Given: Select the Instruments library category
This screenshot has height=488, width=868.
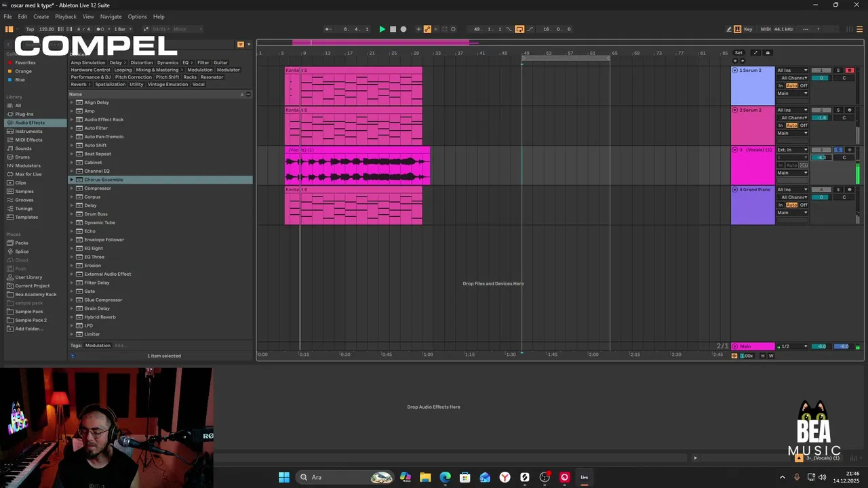Looking at the screenshot, I should point(28,131).
